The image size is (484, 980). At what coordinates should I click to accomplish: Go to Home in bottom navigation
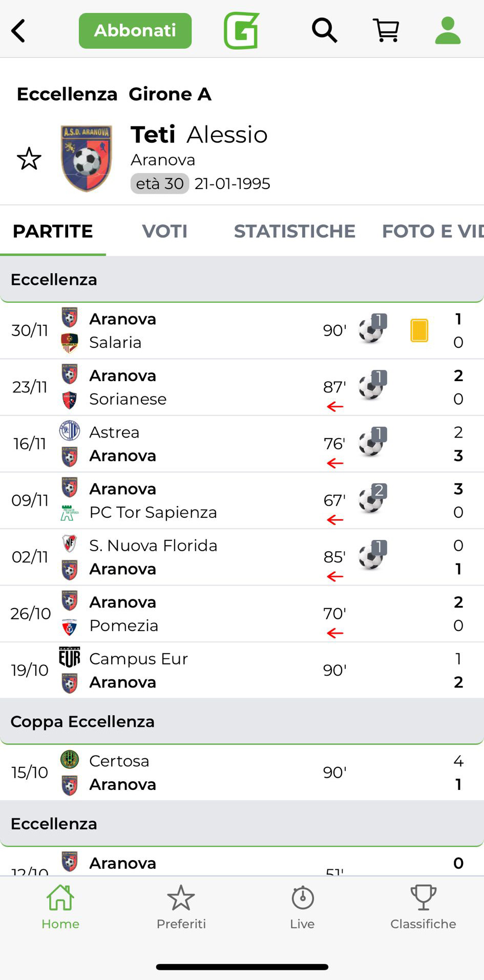pos(60,907)
